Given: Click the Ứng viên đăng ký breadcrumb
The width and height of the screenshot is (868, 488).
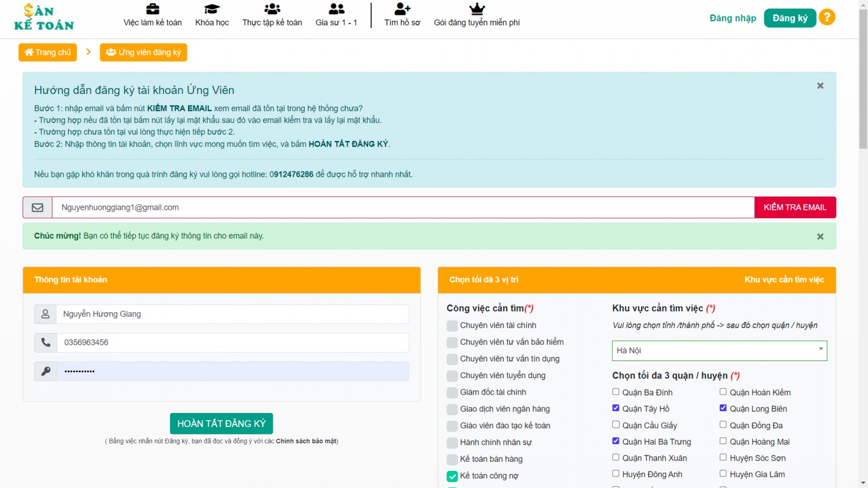Looking at the screenshot, I should (143, 52).
